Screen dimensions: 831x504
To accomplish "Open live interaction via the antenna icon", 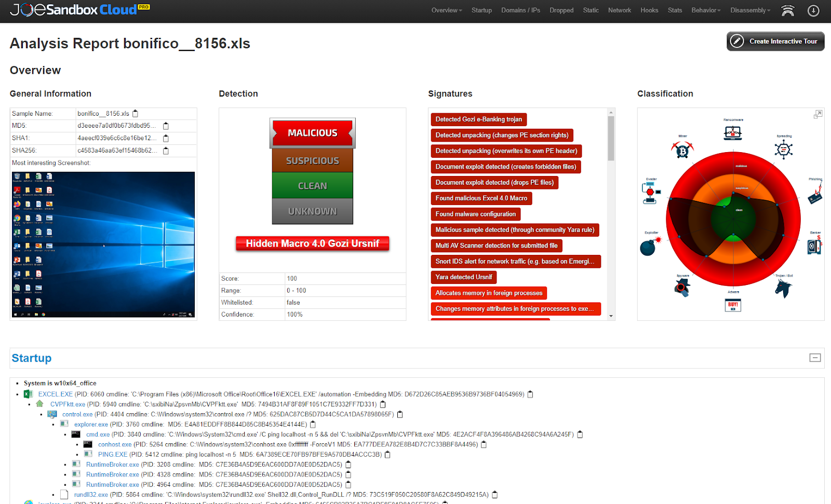I will (787, 10).
